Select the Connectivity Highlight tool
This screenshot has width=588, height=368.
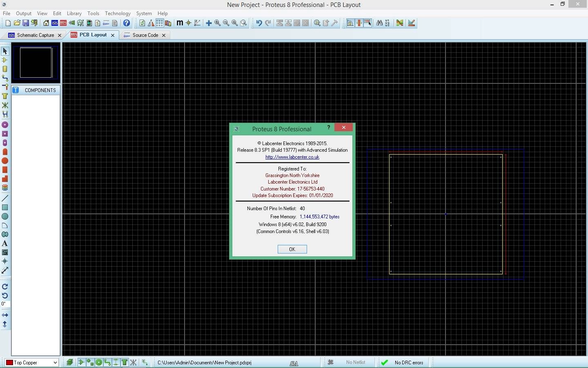pos(5,114)
